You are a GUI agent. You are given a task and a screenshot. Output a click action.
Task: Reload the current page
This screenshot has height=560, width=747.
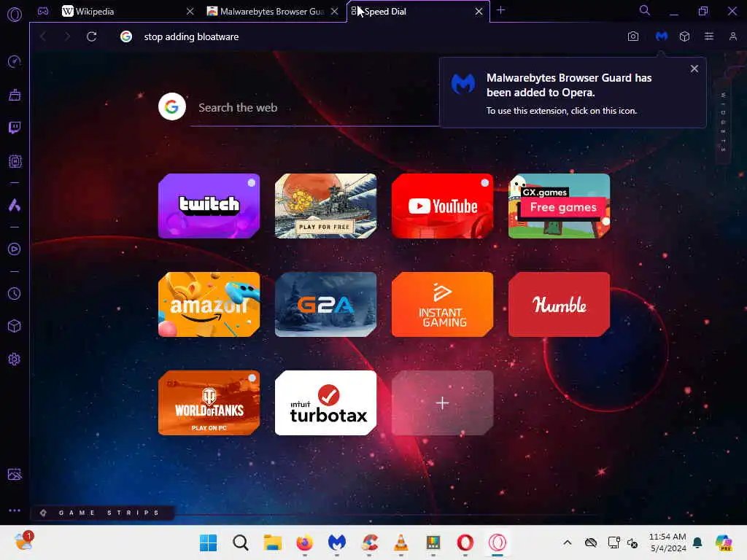91,36
